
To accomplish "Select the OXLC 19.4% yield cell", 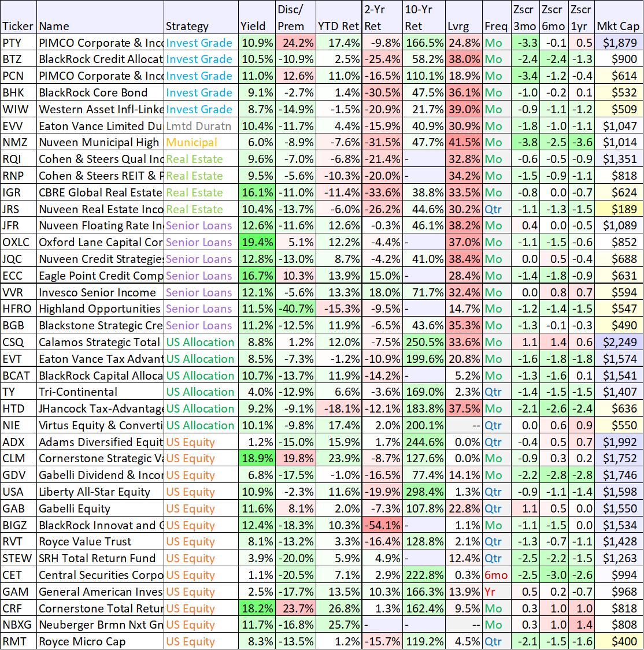I will [x=257, y=242].
